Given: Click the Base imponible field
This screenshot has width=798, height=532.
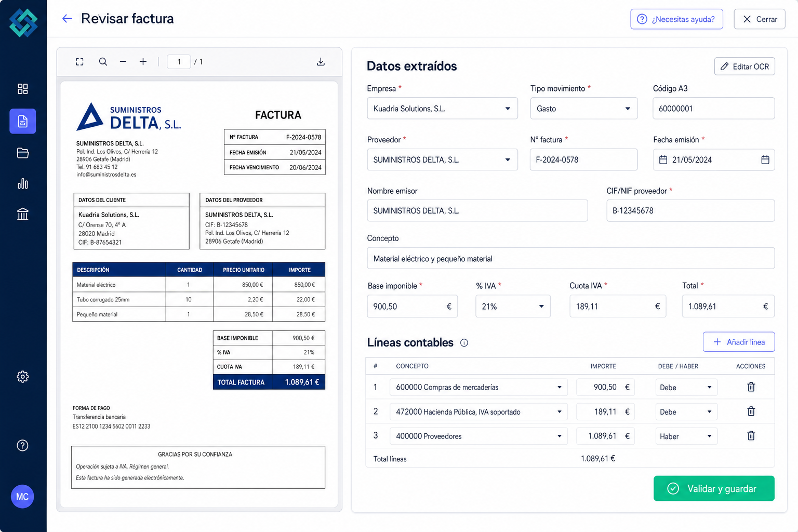Looking at the screenshot, I should tap(413, 307).
